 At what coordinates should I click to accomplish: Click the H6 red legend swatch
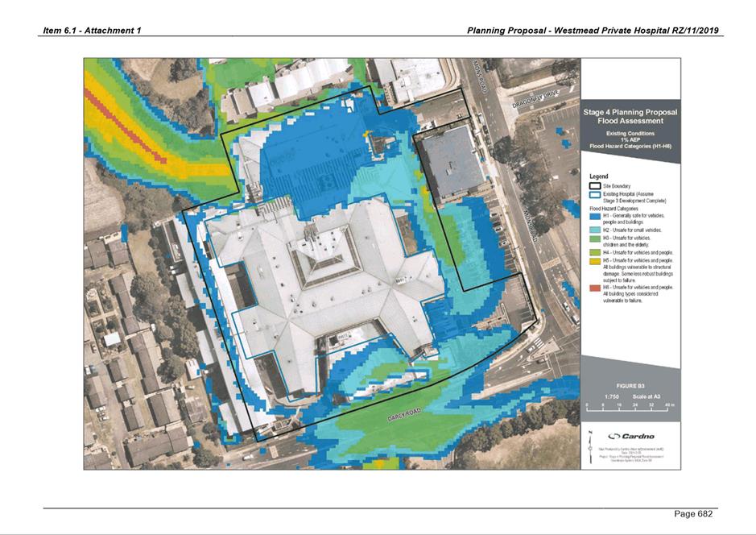tap(595, 288)
